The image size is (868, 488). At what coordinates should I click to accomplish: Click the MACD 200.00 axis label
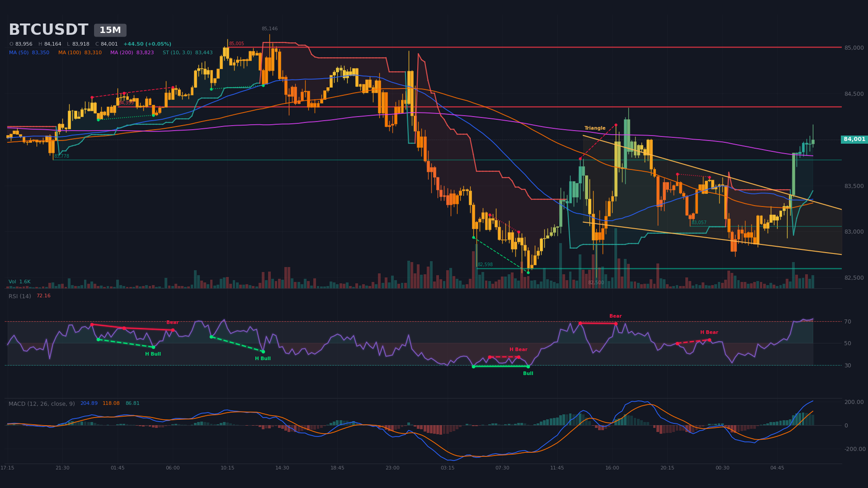coord(854,402)
